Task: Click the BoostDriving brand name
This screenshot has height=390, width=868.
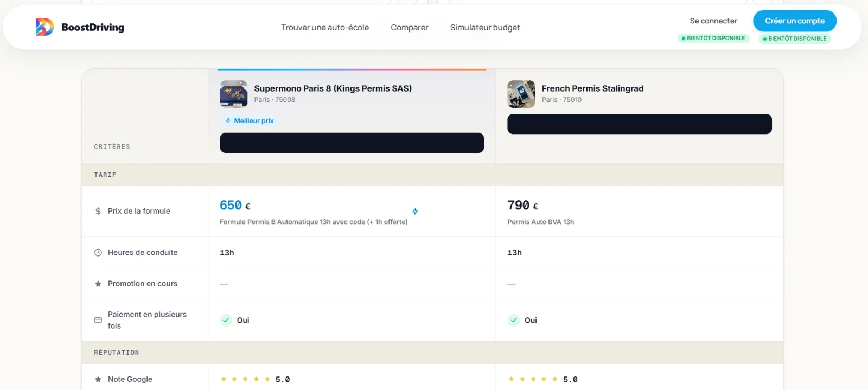Action: pyautogui.click(x=93, y=27)
